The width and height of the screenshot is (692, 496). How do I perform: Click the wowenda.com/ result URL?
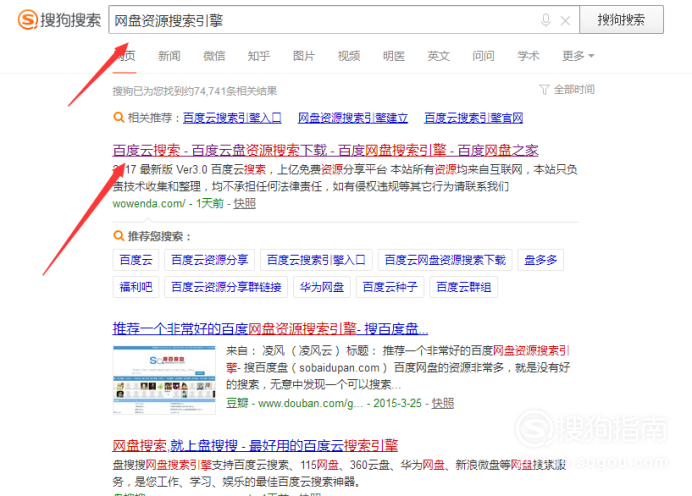click(x=149, y=203)
